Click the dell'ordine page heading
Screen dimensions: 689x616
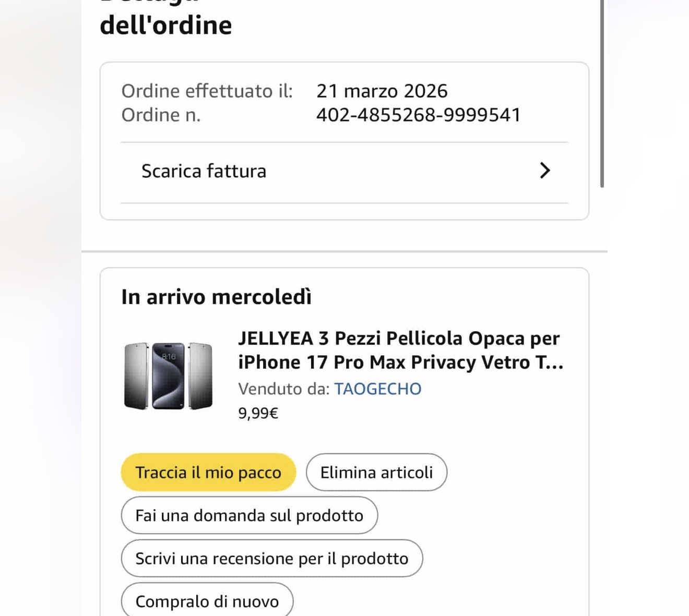pyautogui.click(x=165, y=25)
